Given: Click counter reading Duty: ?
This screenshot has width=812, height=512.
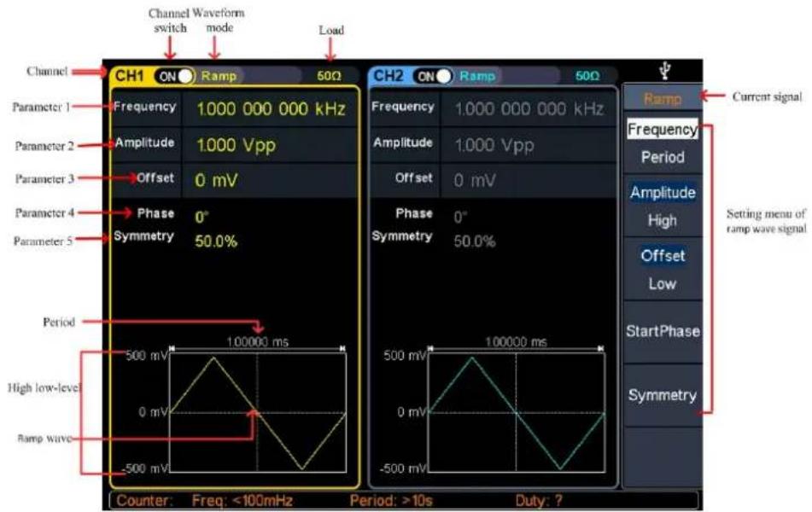Looking at the screenshot, I should point(539,501).
